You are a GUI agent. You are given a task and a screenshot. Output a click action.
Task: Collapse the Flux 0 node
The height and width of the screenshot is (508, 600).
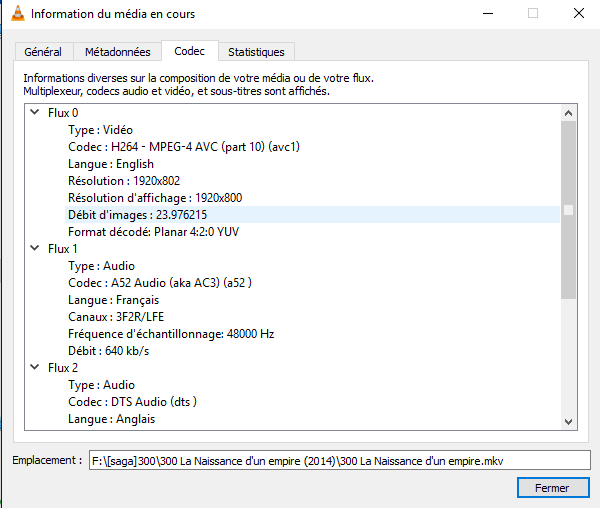point(35,112)
